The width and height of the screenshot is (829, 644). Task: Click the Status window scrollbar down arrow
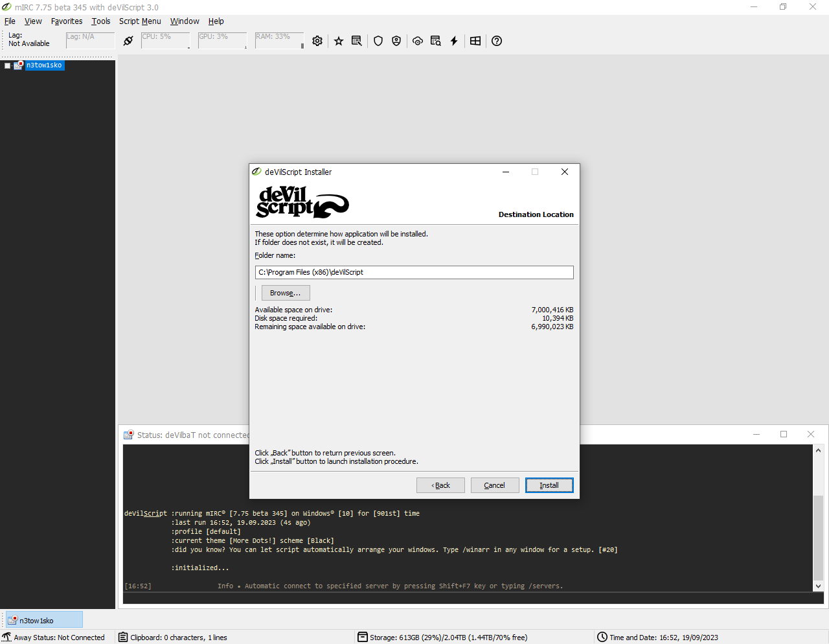[818, 586]
